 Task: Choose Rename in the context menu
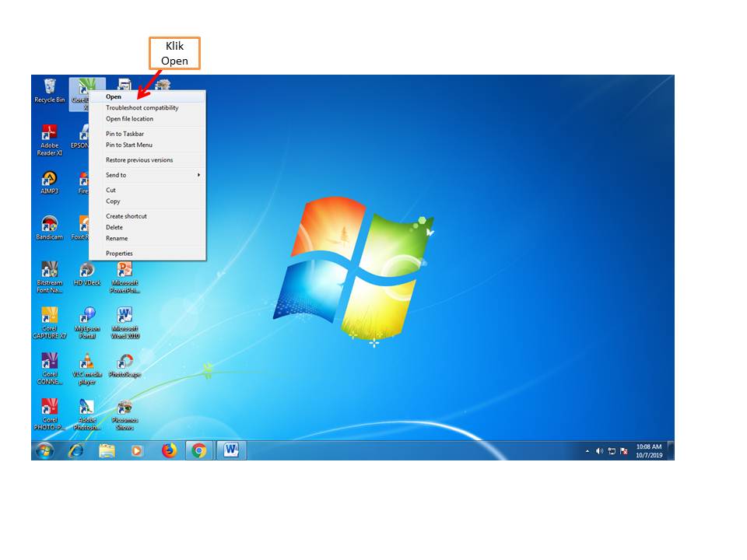tap(148, 238)
